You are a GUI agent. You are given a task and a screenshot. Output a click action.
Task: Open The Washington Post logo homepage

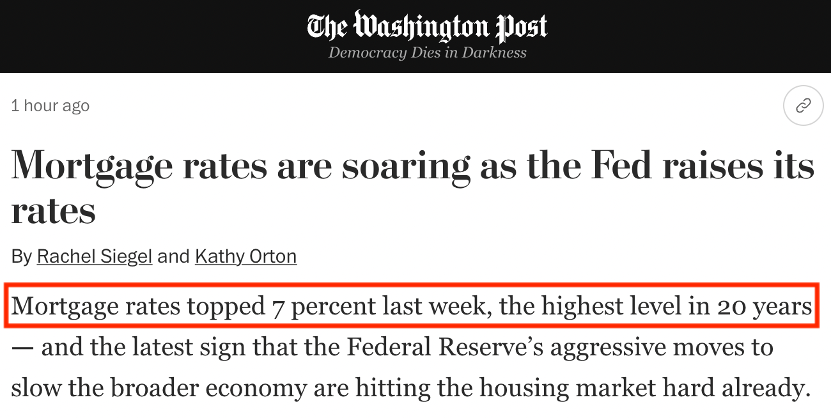tap(427, 27)
